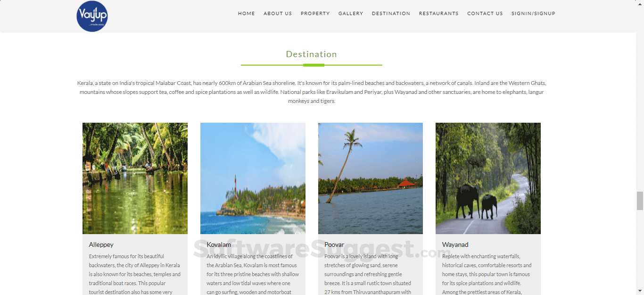This screenshot has height=295, width=644.
Task: Click the Vayup logo icon
Action: pos(92,16)
